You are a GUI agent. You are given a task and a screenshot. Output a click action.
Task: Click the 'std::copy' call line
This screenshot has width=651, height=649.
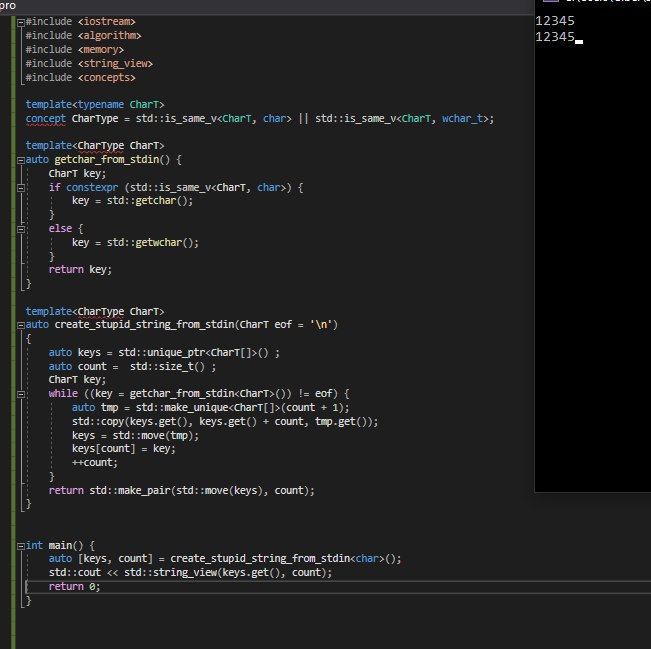coord(225,421)
